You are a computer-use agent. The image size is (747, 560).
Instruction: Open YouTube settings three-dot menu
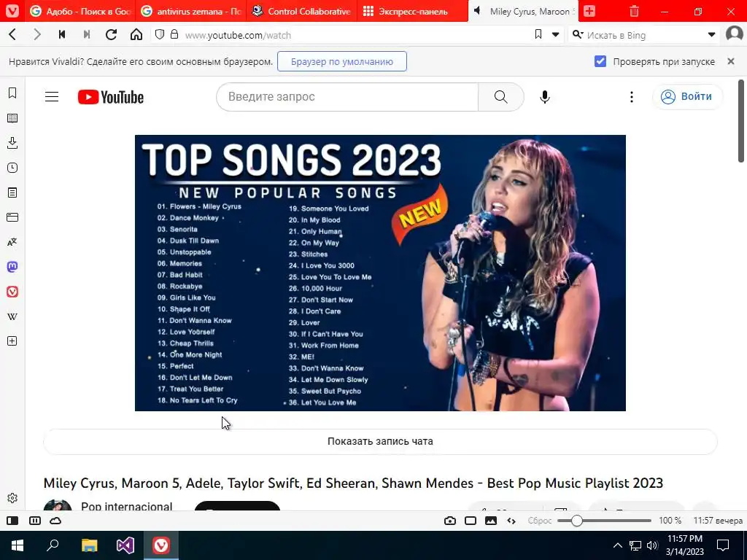[x=632, y=97]
